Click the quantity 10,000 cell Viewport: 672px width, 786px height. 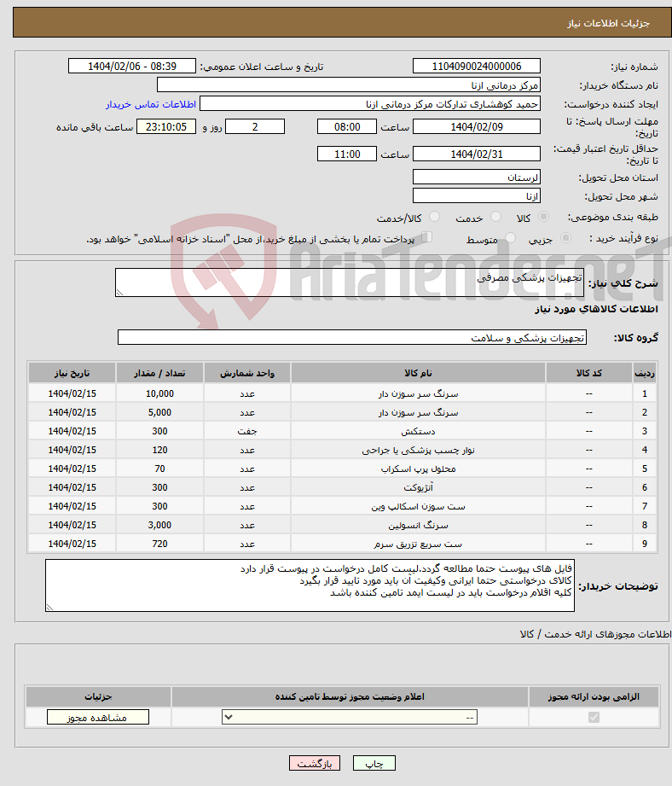pos(159,394)
